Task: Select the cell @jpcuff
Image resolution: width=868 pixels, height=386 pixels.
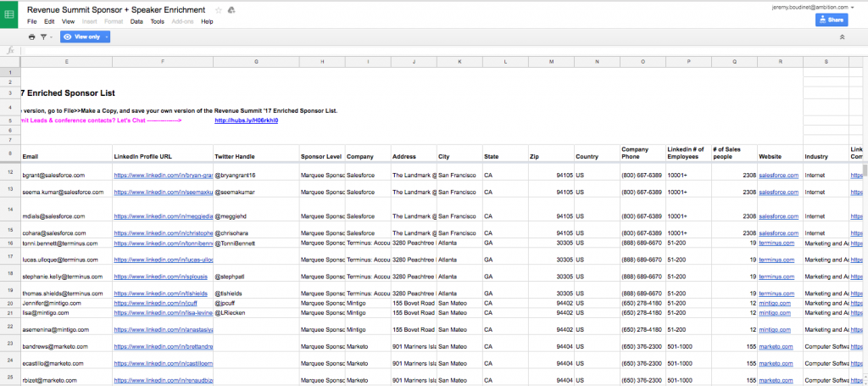Action: 256,304
